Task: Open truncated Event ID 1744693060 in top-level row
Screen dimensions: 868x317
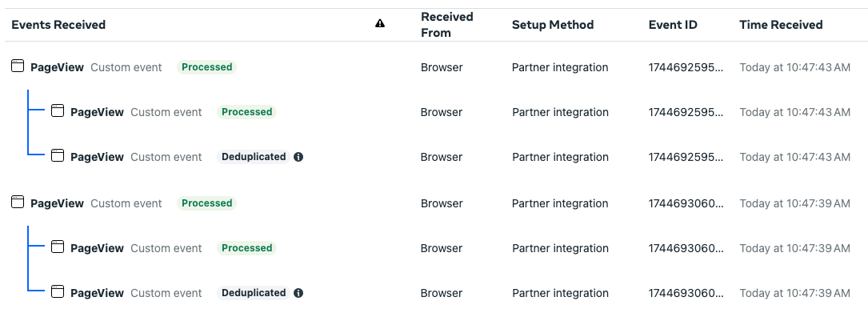Action: (x=686, y=203)
